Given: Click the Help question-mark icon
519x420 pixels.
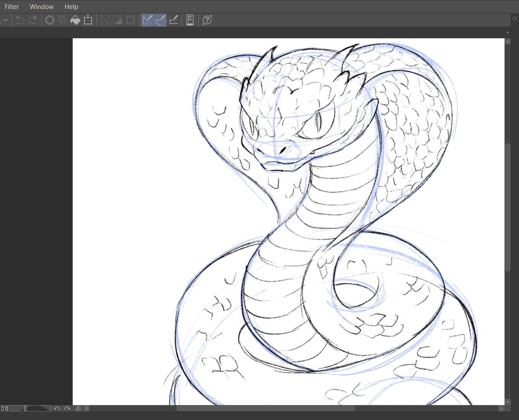Looking at the screenshot, I should click(206, 20).
